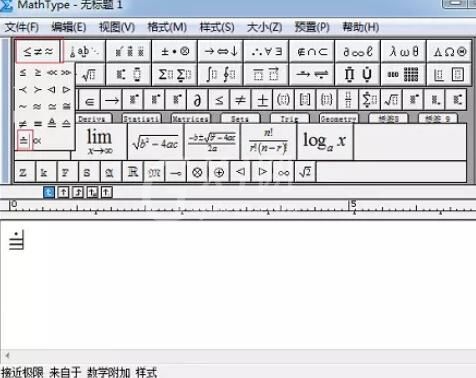
Task: Insert the n!/r!(n−r)! combination expression
Action: (x=268, y=142)
